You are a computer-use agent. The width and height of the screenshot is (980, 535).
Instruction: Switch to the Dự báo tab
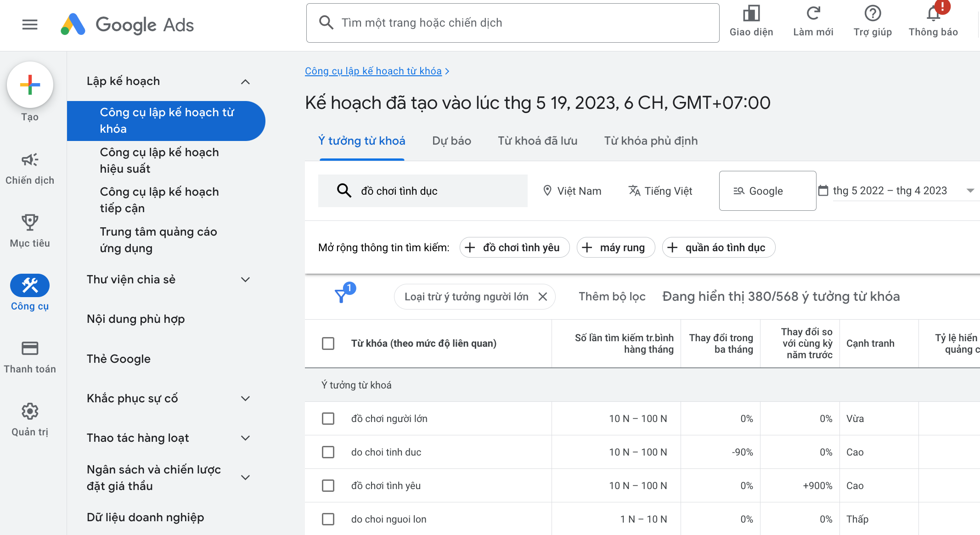coord(451,141)
